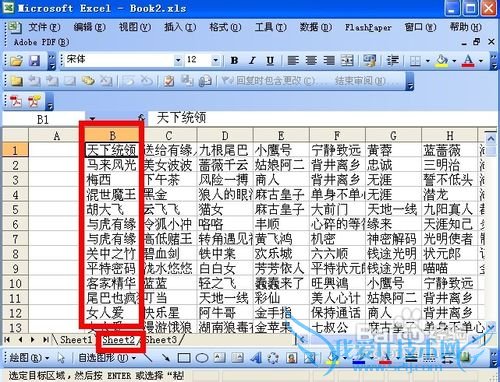500x382 pixels.
Task: Click cell 梅西 in column B
Action: (x=112, y=180)
